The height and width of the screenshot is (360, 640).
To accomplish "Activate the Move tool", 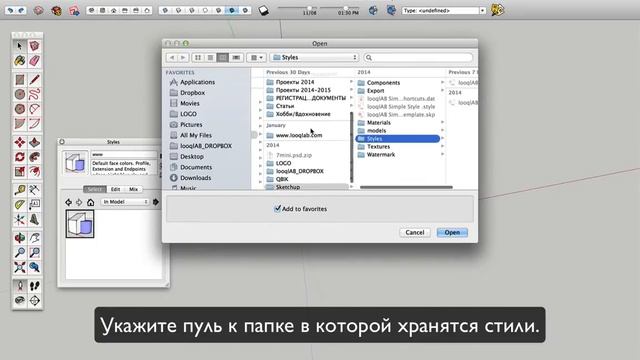I will point(20,142).
